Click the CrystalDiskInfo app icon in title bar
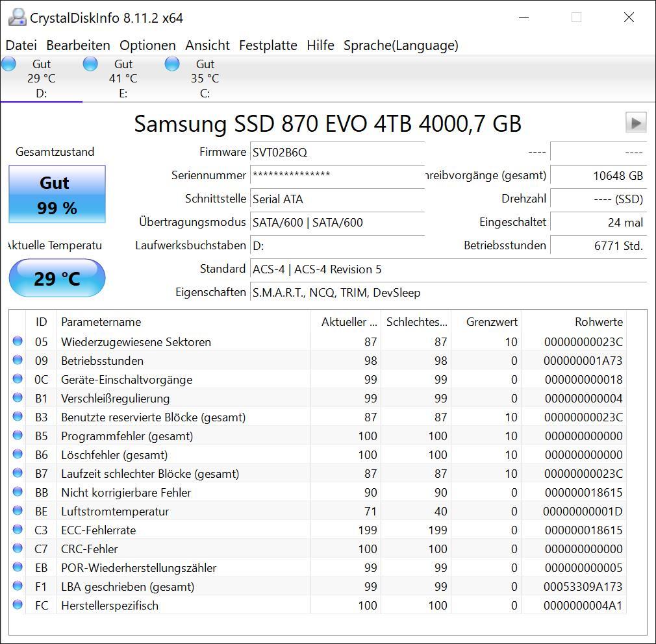 point(17,18)
